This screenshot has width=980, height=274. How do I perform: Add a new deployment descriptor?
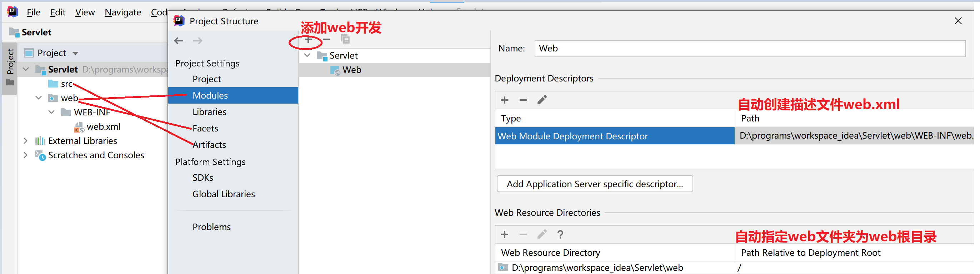(x=504, y=100)
